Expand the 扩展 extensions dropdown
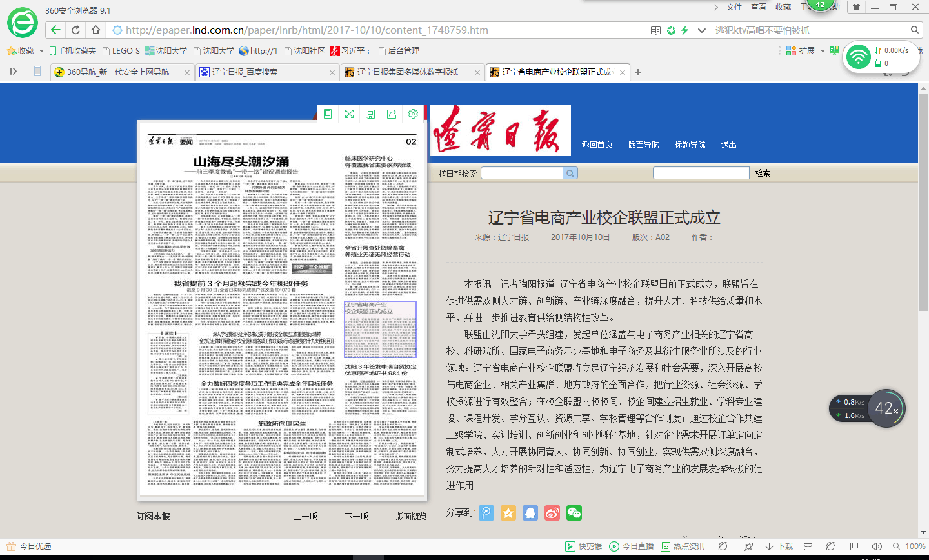 [823, 51]
